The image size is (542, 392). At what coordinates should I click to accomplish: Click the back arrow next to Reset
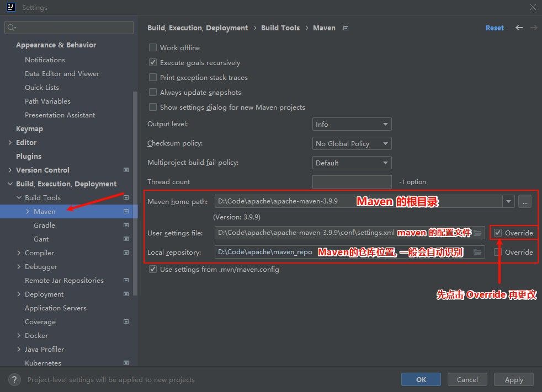click(519, 28)
